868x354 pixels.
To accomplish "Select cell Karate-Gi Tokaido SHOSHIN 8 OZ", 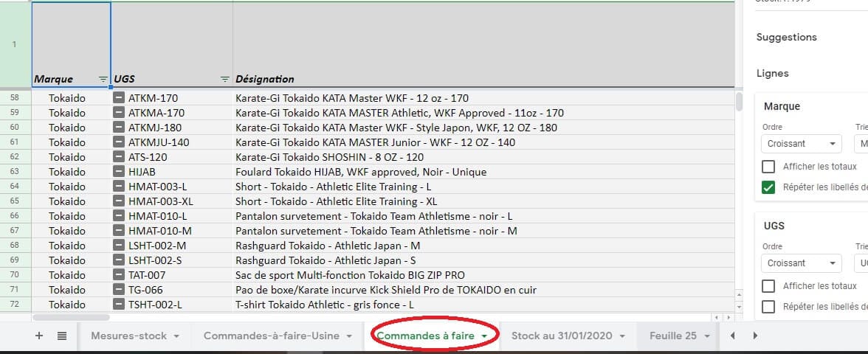I will [483, 157].
